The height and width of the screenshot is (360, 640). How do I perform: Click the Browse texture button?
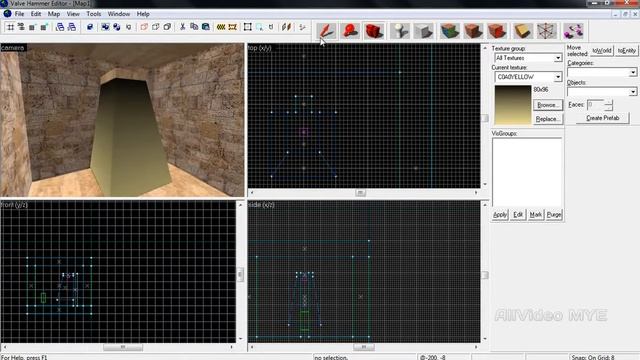(x=547, y=105)
